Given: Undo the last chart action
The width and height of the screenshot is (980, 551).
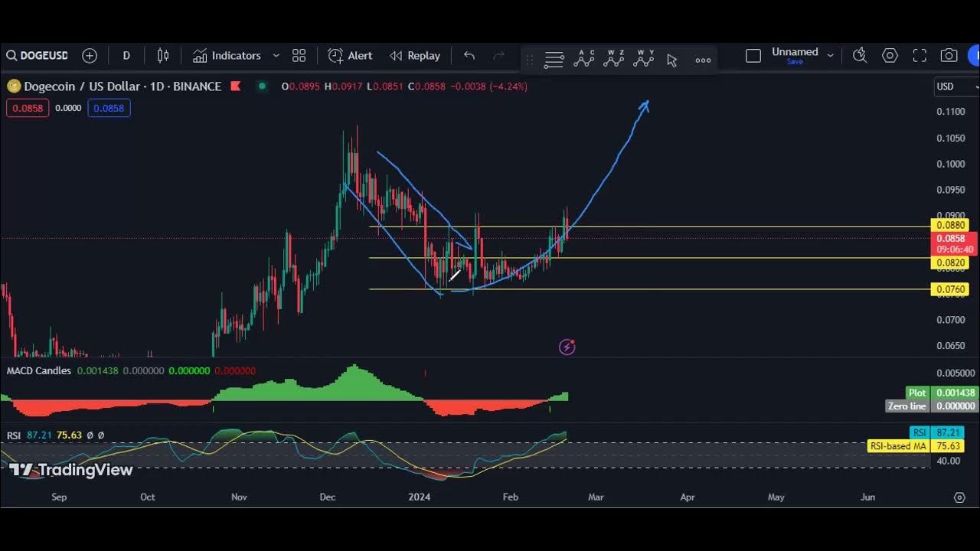Looking at the screenshot, I should (469, 56).
